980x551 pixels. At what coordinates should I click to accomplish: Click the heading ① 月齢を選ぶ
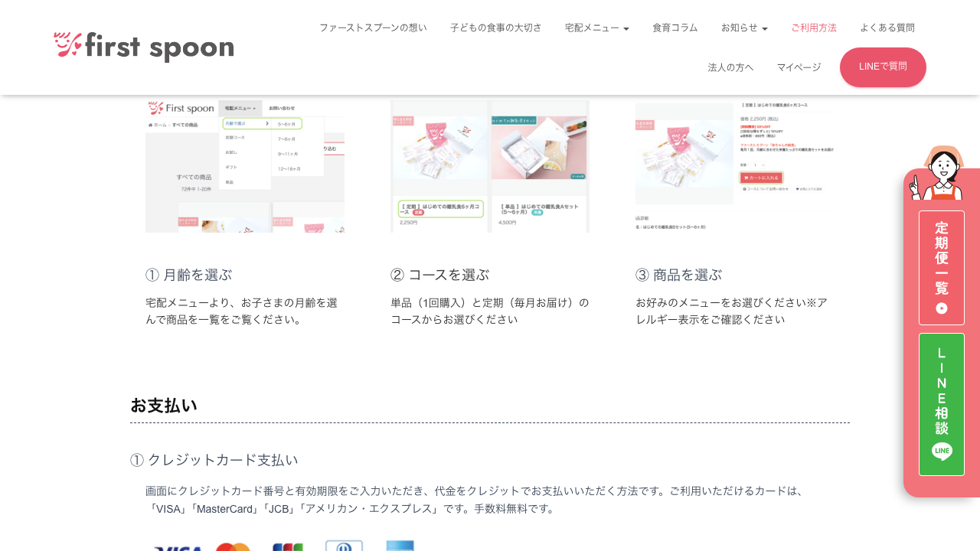[188, 275]
